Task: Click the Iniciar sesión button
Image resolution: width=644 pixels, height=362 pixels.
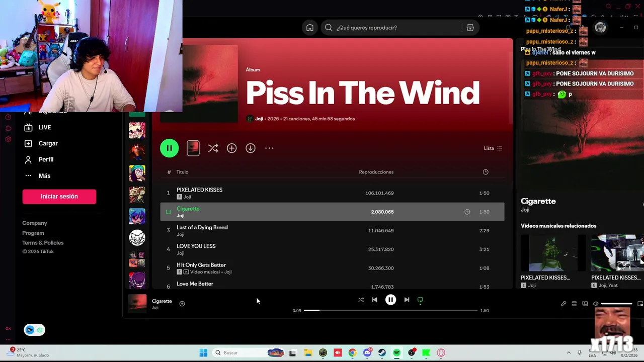Action: (x=59, y=197)
